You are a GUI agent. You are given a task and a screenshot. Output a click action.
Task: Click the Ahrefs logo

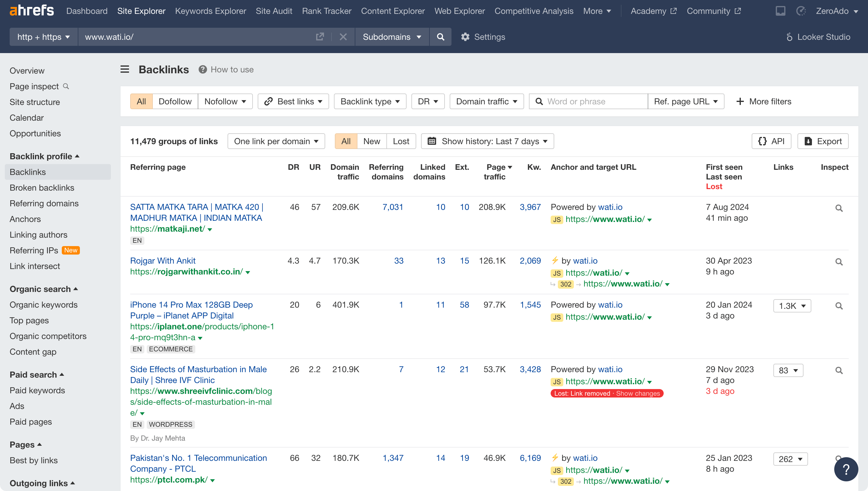[32, 11]
